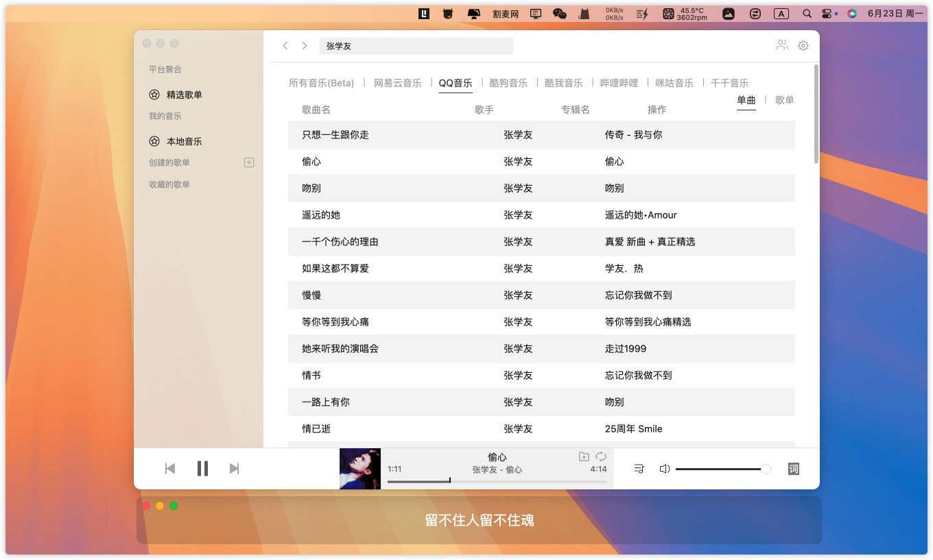This screenshot has height=560, width=933.
Task: Pause the currently playing song
Action: 202,468
